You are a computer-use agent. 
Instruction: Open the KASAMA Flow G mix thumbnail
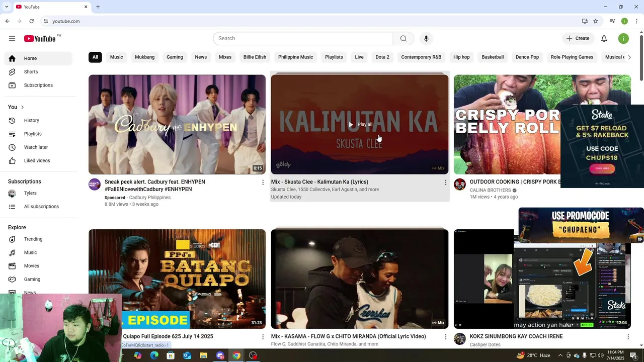coord(360,279)
